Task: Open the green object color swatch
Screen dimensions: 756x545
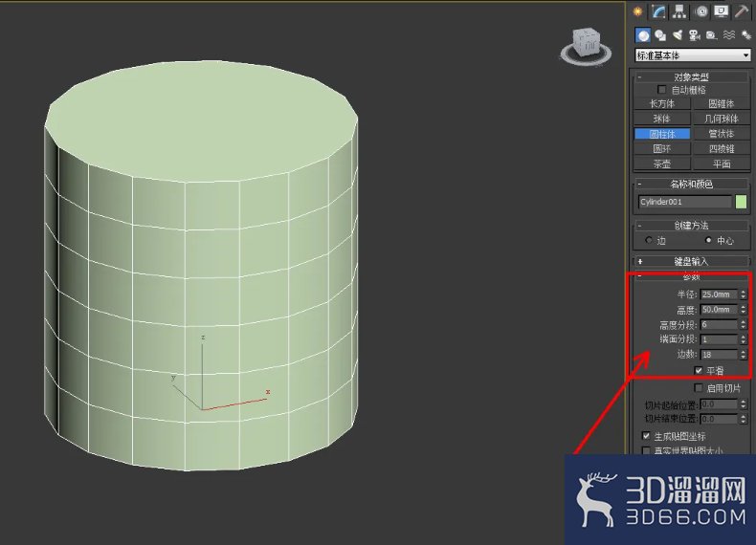Action: (741, 202)
